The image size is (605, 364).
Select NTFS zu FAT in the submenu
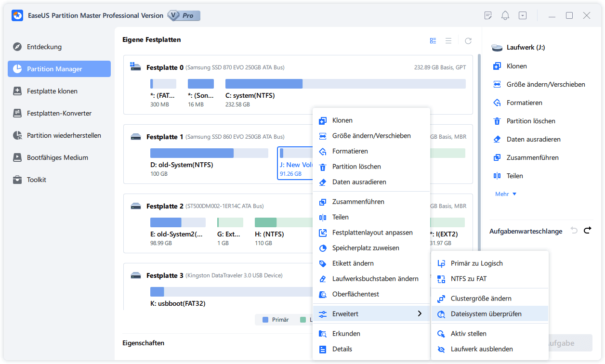pos(490,279)
